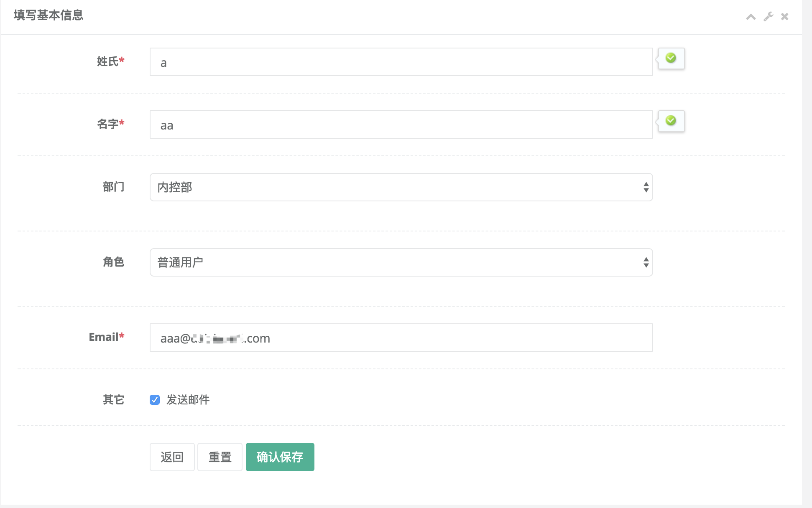Screen dimensions: 812x508
Task: Click the 部门 field label
Action: click(x=114, y=186)
